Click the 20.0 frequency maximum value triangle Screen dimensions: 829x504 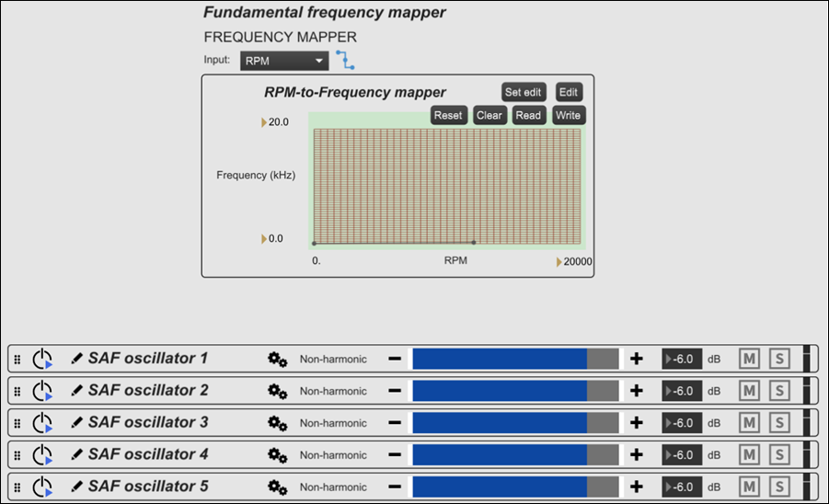click(x=264, y=122)
